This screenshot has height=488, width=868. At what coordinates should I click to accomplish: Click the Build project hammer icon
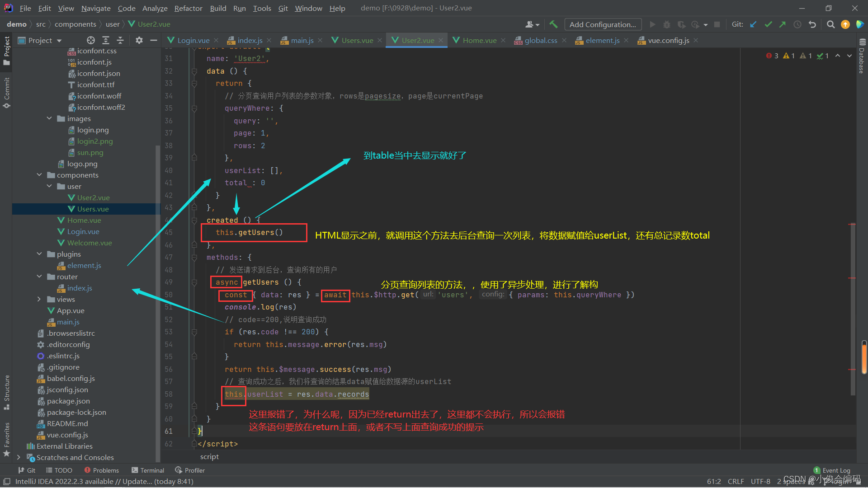553,24
